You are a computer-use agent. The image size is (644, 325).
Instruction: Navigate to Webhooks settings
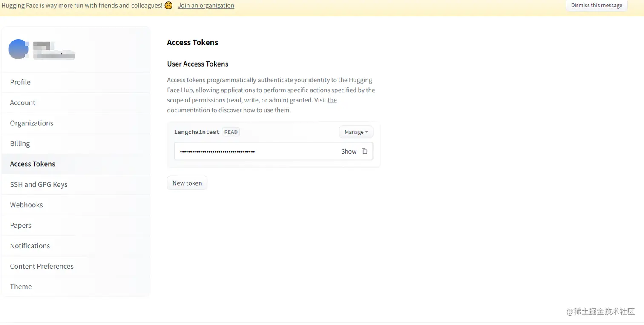26,205
